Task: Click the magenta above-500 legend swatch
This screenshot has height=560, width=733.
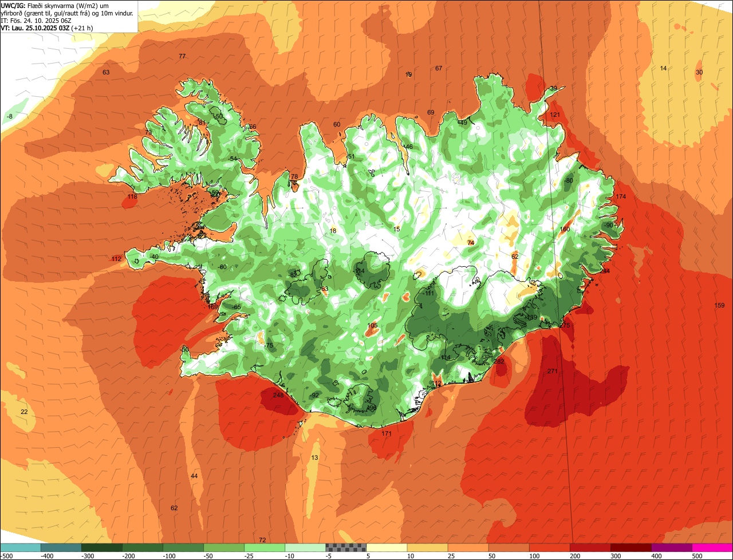Action: 712,547
